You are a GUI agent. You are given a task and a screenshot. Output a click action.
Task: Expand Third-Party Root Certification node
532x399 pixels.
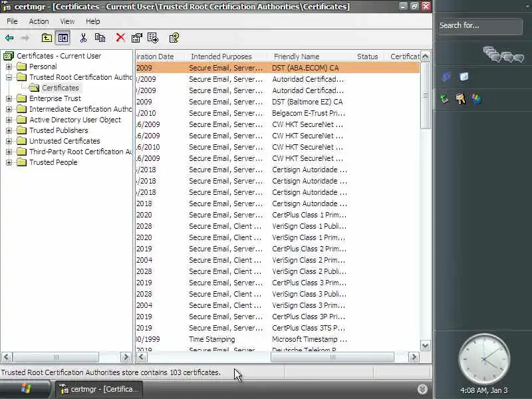pos(9,152)
